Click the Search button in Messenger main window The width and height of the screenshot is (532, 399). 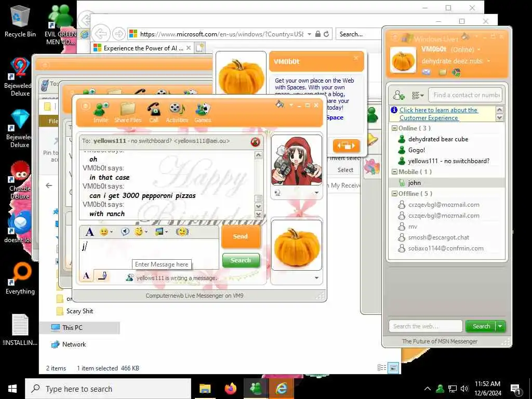click(x=481, y=326)
